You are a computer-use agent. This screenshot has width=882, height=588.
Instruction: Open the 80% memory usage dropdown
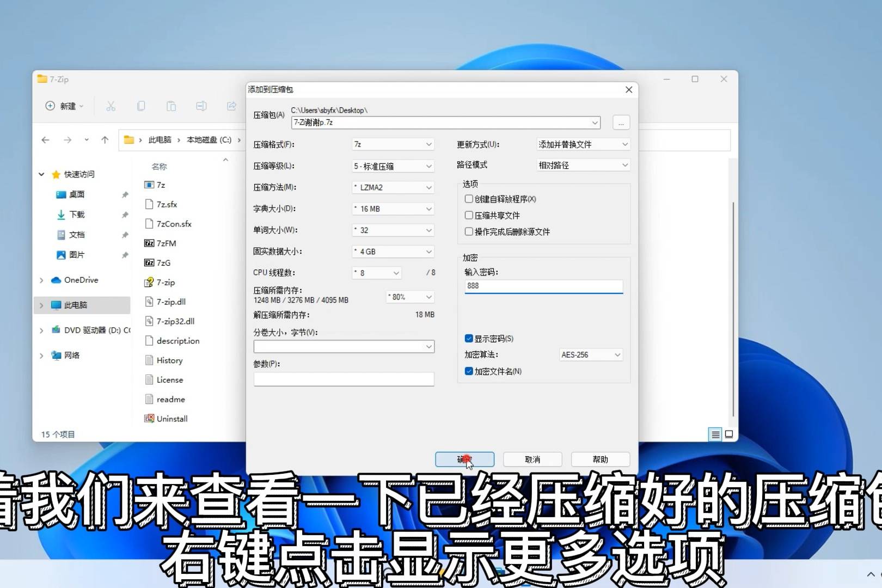click(x=410, y=297)
